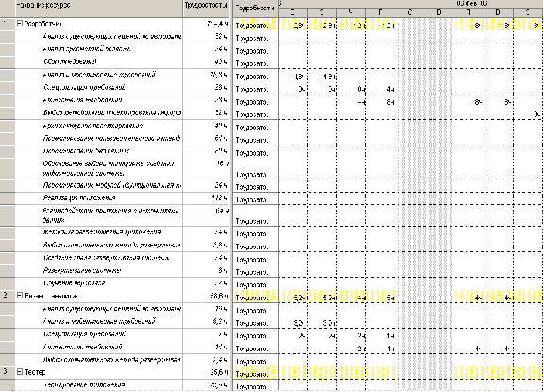This screenshot has width=544, height=392.
Task: Click the 03 Фев '03 timescale header
Action: [472, 3]
